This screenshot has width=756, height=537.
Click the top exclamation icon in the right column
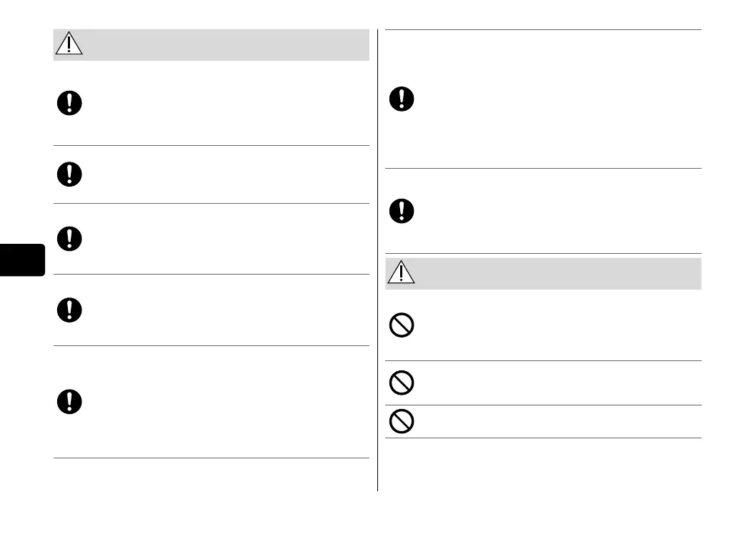click(x=402, y=99)
